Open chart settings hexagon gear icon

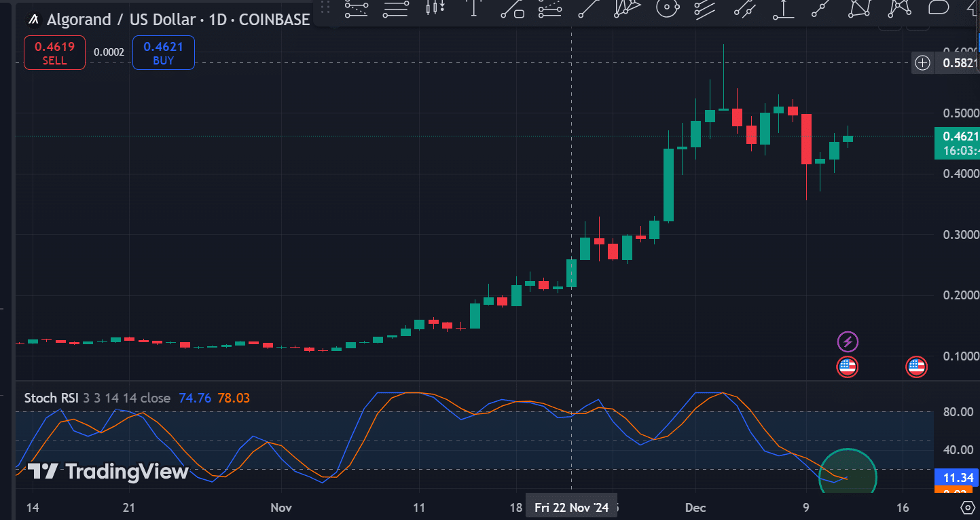[968, 507]
